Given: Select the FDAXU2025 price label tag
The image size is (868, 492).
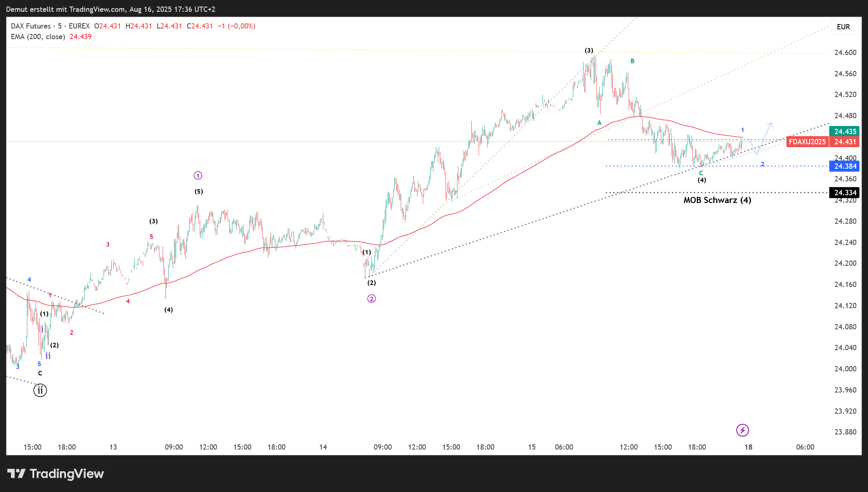Looking at the screenshot, I should [x=807, y=142].
